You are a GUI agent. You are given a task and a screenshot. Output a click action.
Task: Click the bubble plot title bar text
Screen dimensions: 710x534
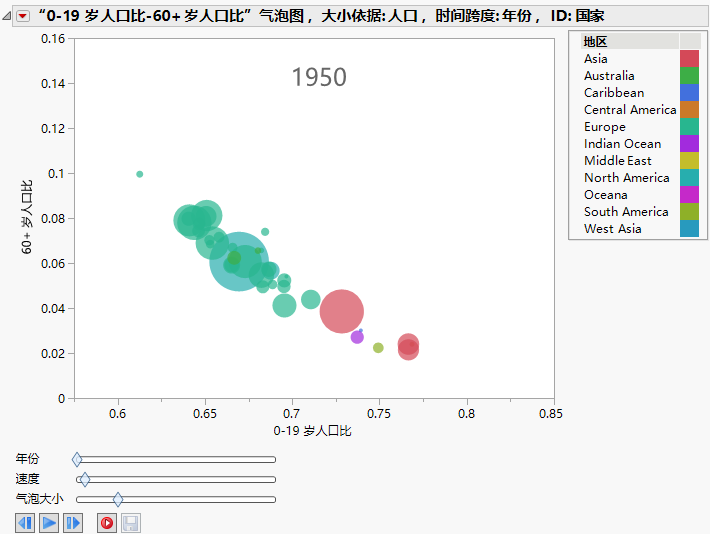321,16
